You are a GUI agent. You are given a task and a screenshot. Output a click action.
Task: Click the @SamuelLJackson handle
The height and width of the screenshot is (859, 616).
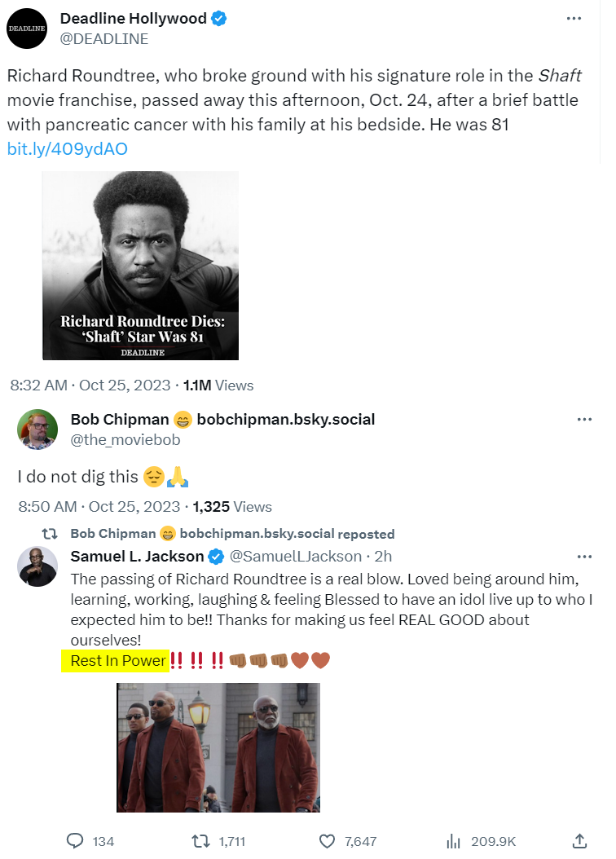pos(296,557)
